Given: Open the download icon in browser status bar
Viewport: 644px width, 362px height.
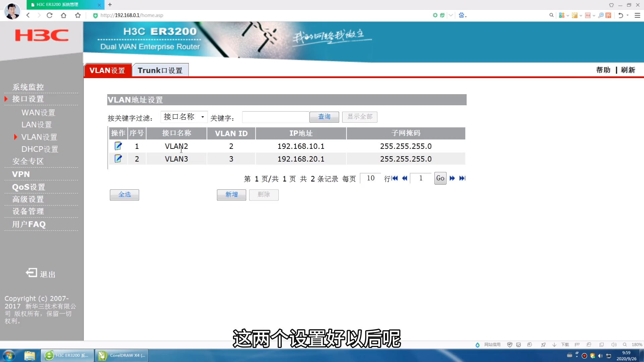Looking at the screenshot, I should coord(554,345).
